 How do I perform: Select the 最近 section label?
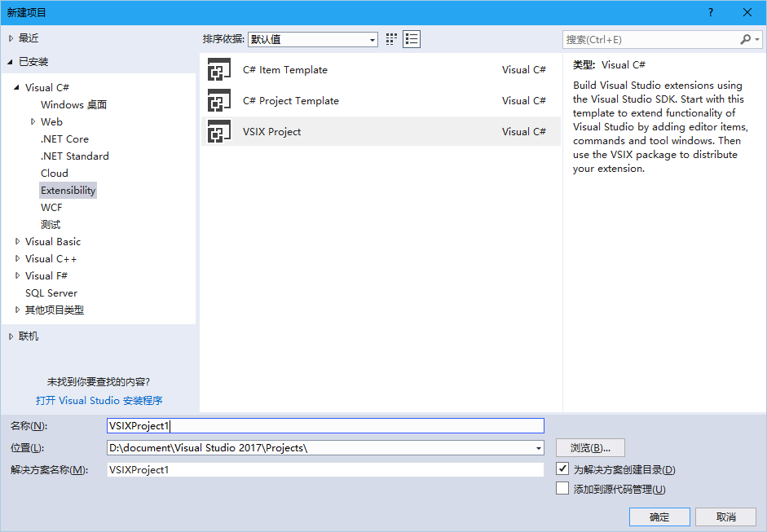click(29, 38)
